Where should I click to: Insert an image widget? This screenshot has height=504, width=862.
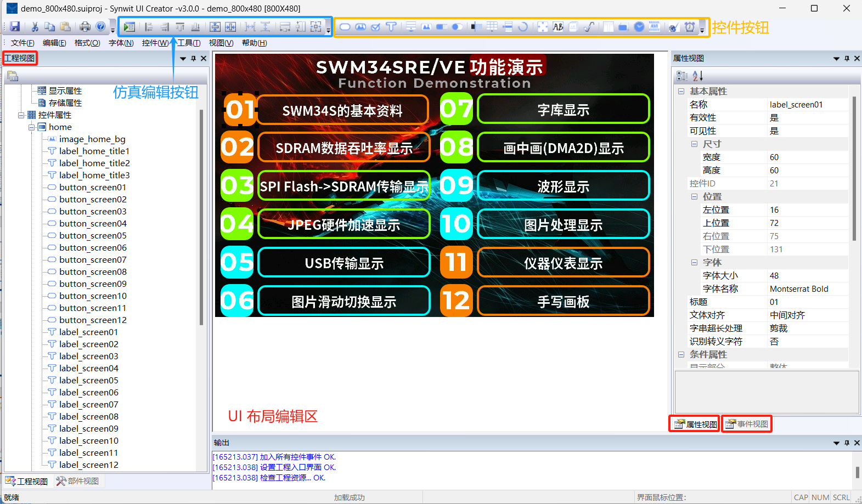pyautogui.click(x=426, y=26)
